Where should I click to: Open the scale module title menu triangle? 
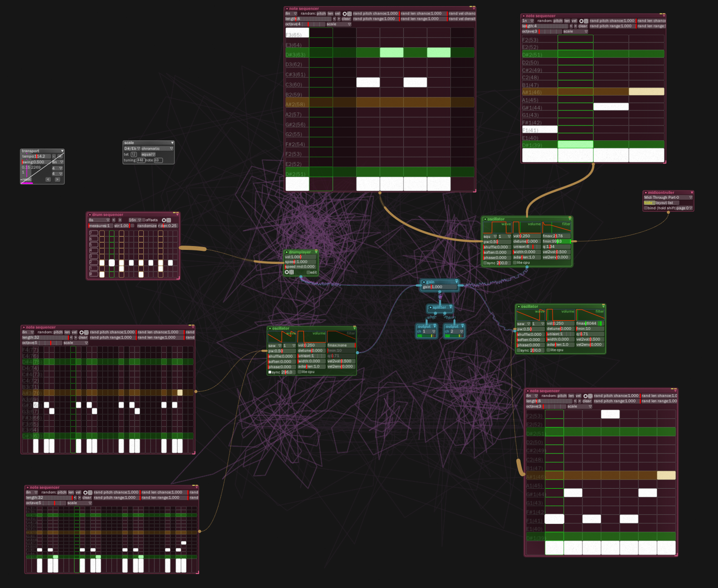(172, 143)
